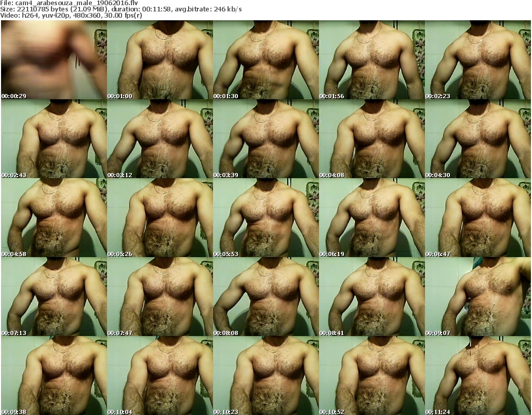Image resolution: width=532 pixels, height=415 pixels.
Task: Select the thumbnail stamped 00:02:43
Action: [x=54, y=139]
